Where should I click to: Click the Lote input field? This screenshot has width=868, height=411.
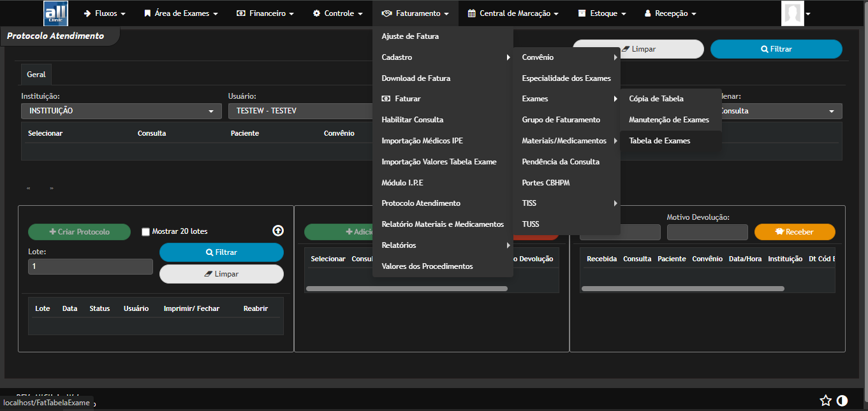click(x=90, y=266)
